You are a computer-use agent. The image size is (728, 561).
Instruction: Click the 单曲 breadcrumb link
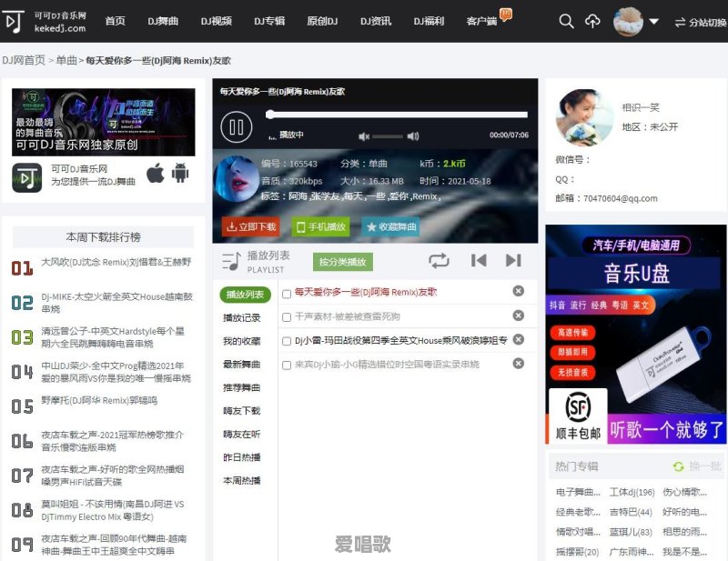(x=66, y=60)
